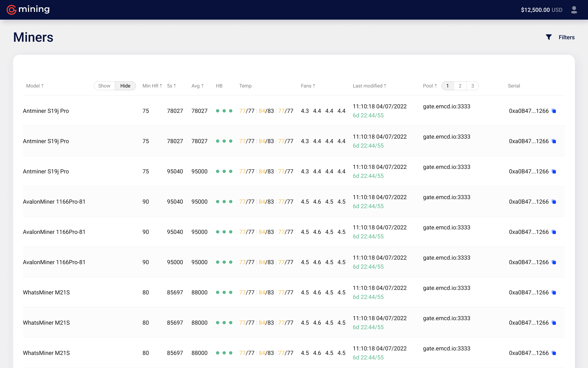This screenshot has height=368, width=588.
Task: Click serial 0xa0B47...1266 in first row
Action: (529, 111)
